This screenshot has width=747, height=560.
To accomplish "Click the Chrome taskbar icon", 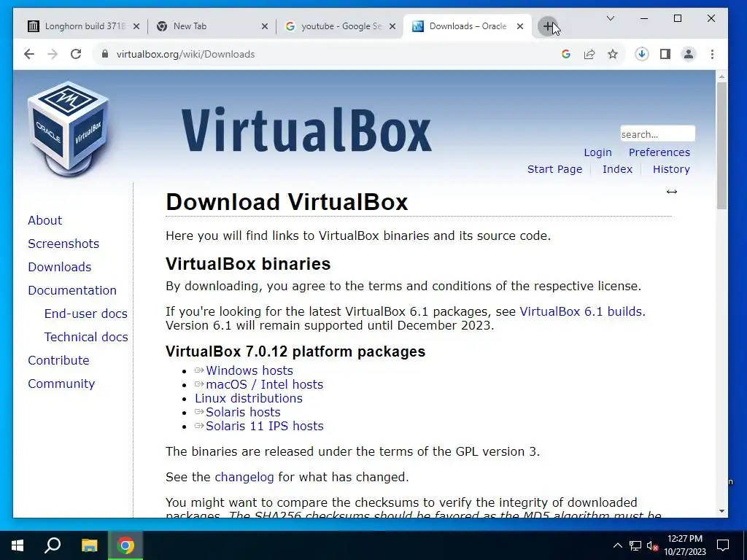I will (125, 545).
